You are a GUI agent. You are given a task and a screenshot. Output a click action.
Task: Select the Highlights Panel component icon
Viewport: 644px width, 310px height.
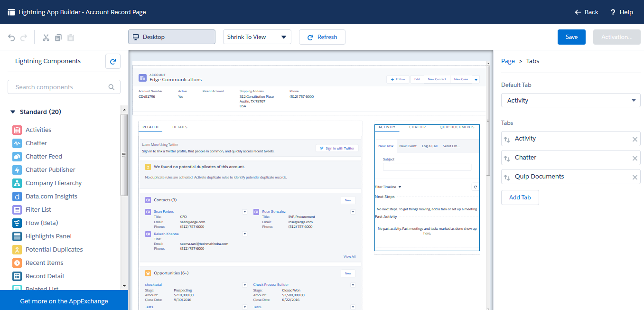pos(17,236)
